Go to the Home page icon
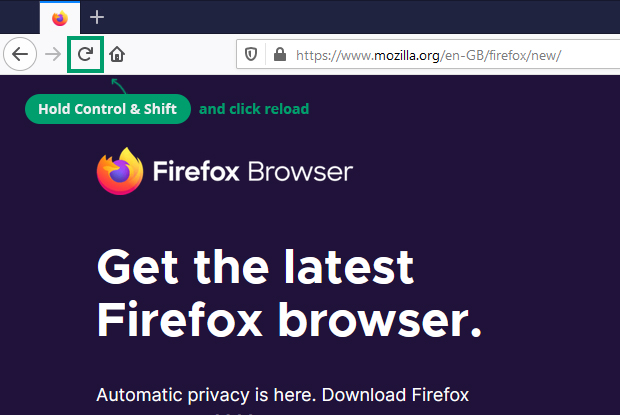This screenshot has width=620, height=415. pyautogui.click(x=117, y=54)
